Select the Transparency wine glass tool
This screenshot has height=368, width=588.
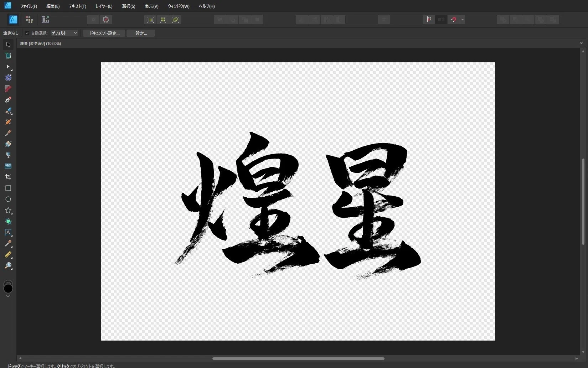8,155
